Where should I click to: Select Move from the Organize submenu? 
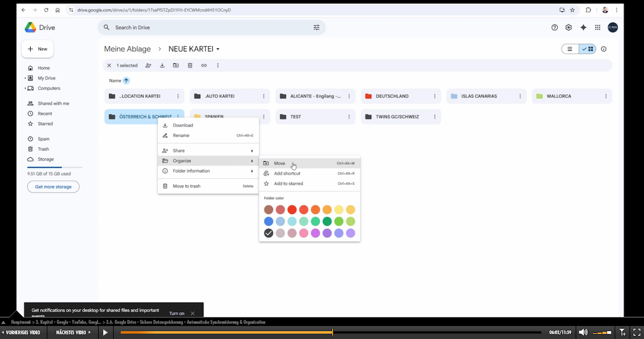280,163
